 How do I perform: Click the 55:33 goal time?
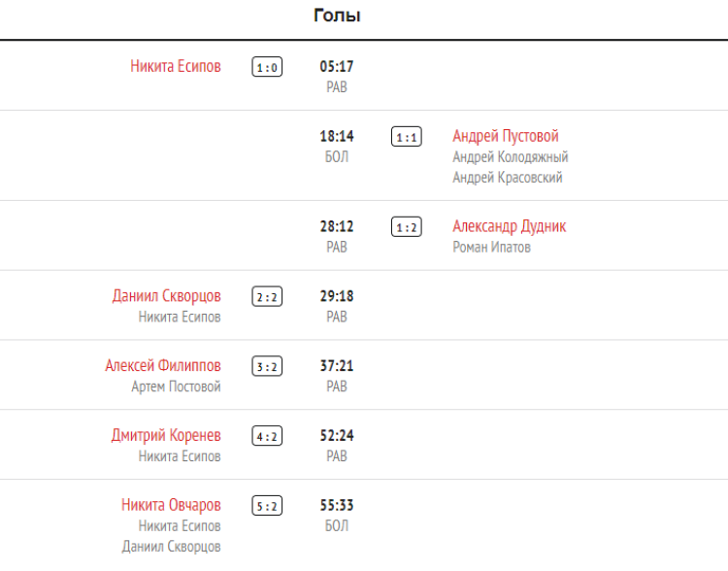coord(336,506)
